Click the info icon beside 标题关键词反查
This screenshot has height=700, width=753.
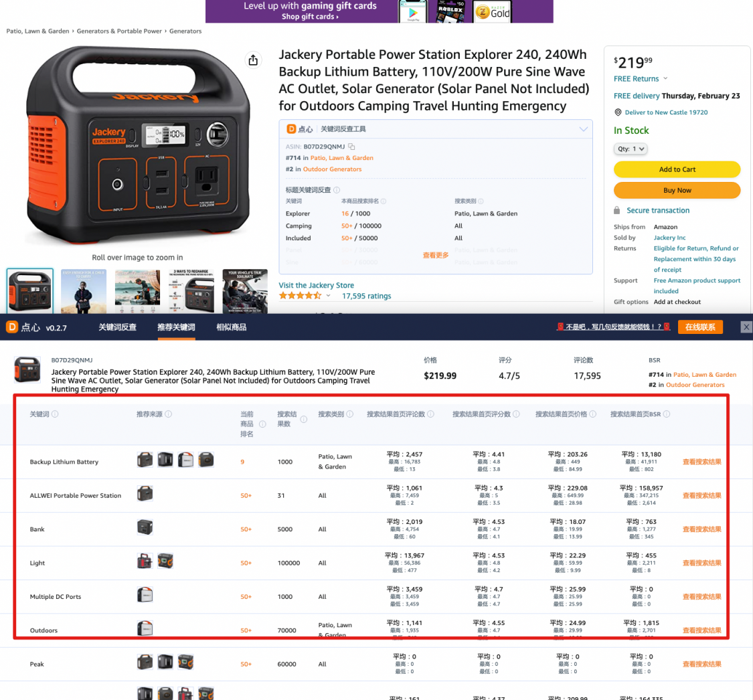(x=337, y=189)
